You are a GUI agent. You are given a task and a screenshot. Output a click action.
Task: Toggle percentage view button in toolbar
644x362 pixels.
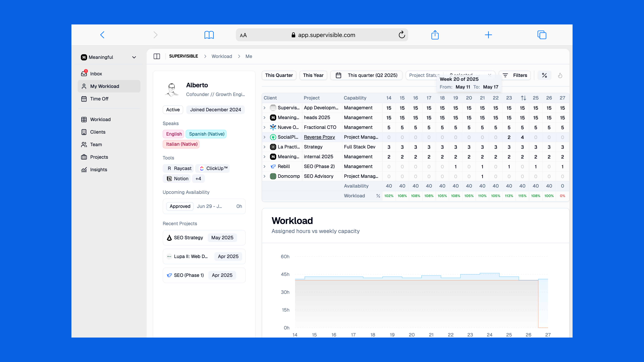[544, 75]
